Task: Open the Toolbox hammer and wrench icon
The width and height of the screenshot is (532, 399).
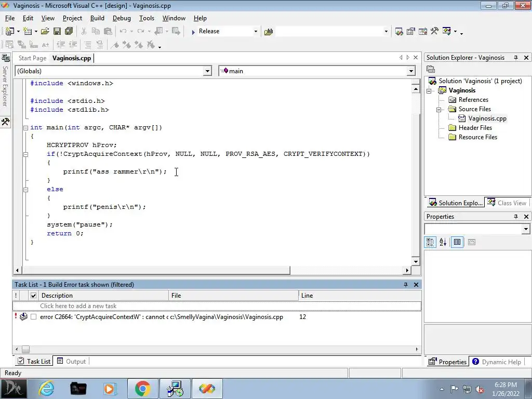Action: (435, 31)
